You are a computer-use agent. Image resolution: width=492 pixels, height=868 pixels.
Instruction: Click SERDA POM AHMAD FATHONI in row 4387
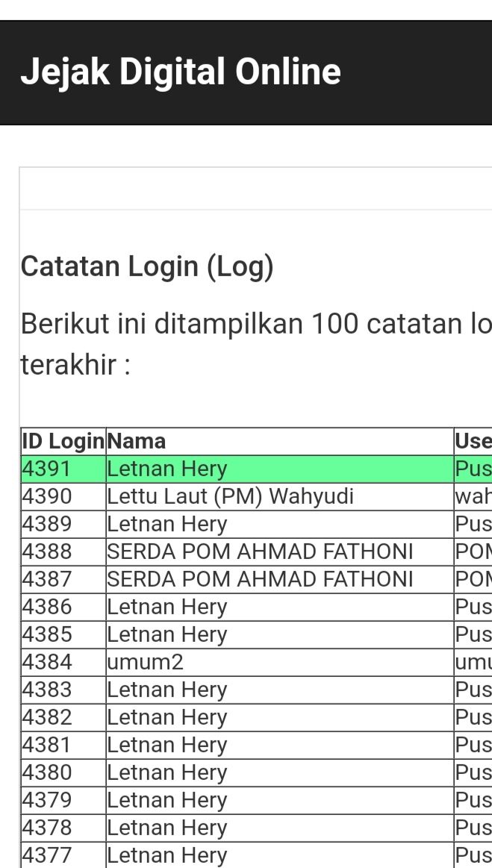pyautogui.click(x=260, y=580)
